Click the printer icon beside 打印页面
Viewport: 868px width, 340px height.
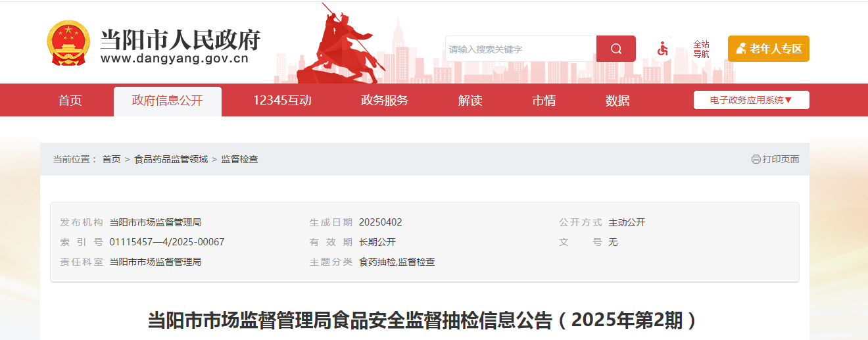coord(756,159)
